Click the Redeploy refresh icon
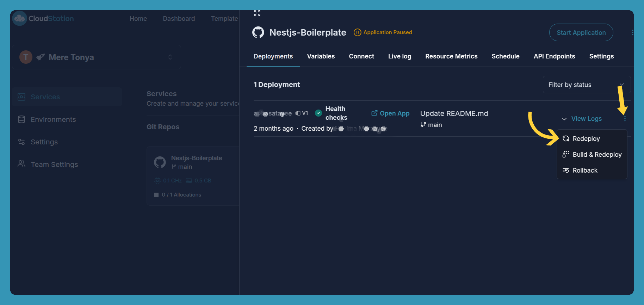This screenshot has width=644, height=305. 566,138
